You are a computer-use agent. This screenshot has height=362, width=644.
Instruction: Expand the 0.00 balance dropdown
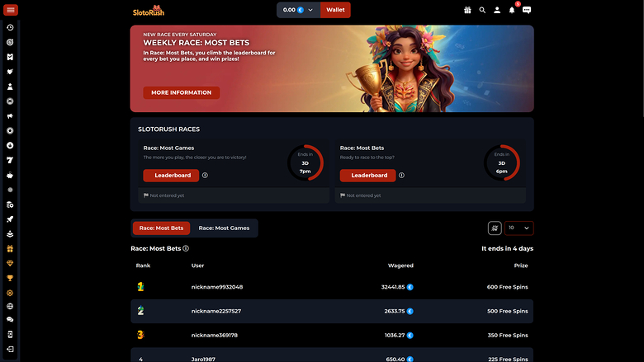pos(298,10)
